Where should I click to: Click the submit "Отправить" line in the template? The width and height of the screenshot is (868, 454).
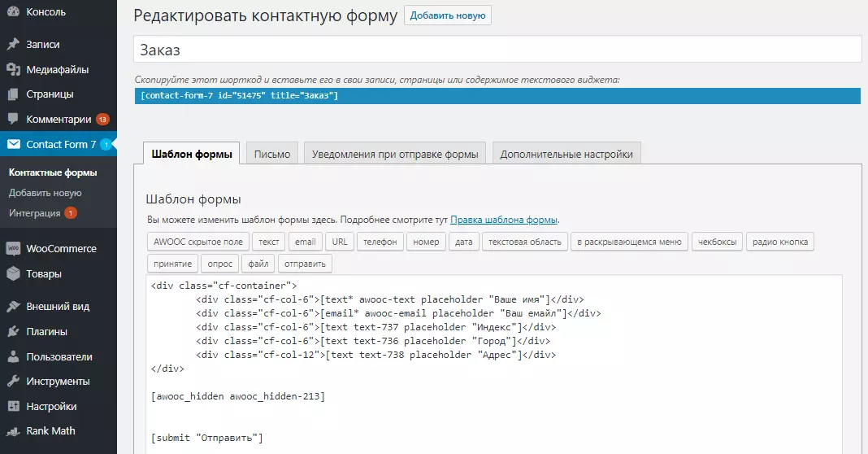207,438
